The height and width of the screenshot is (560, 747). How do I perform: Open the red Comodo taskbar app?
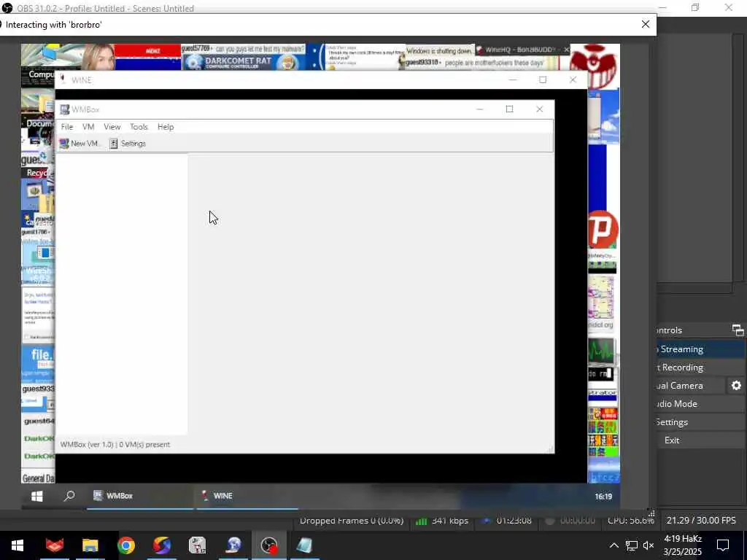[x=54, y=545]
